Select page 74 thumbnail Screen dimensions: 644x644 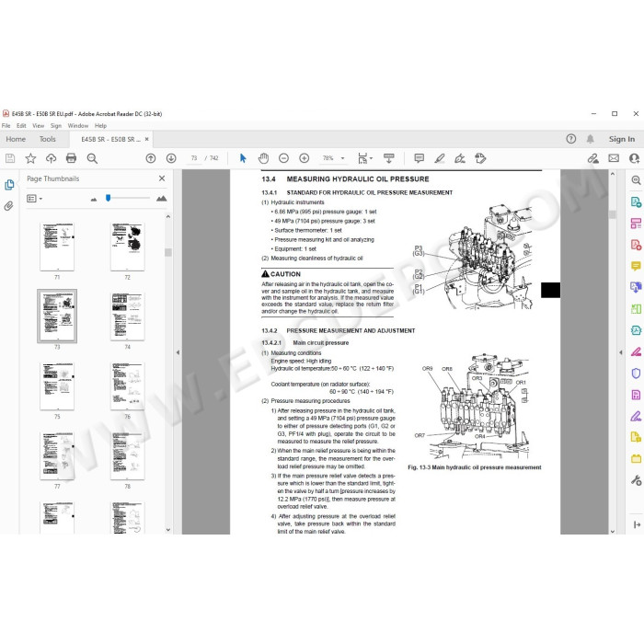tap(127, 316)
